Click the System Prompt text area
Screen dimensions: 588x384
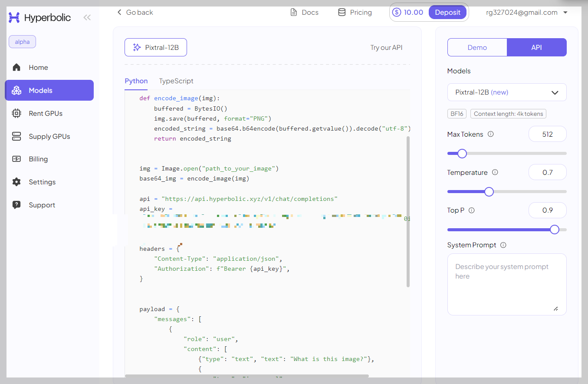(x=507, y=284)
